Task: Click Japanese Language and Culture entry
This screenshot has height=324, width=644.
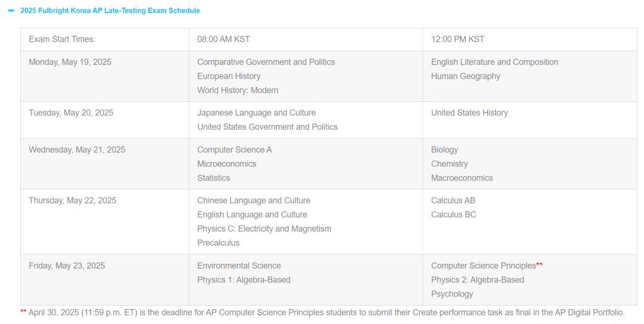Action: 256,113
